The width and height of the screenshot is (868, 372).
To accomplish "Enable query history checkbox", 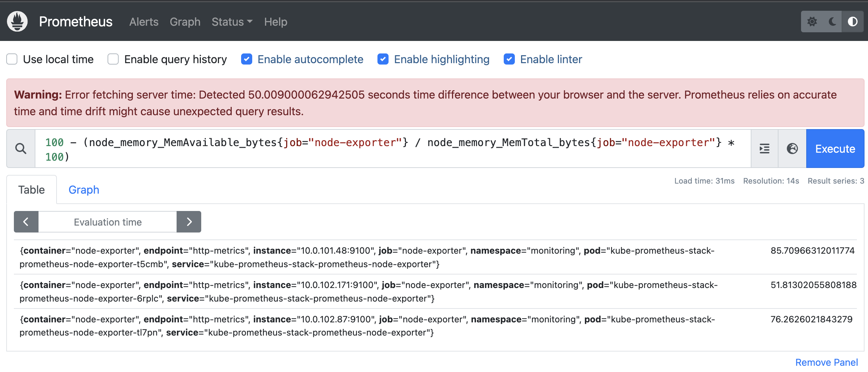I will (x=113, y=59).
